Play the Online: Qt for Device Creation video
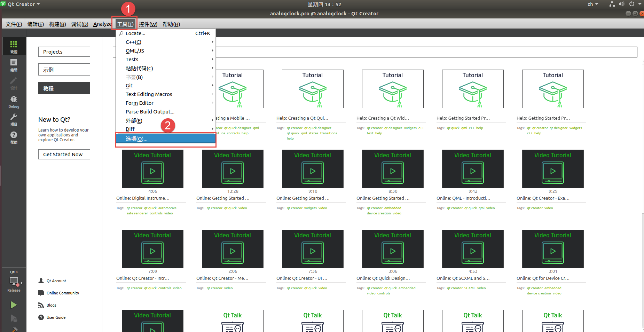This screenshot has height=332, width=644. (553, 249)
